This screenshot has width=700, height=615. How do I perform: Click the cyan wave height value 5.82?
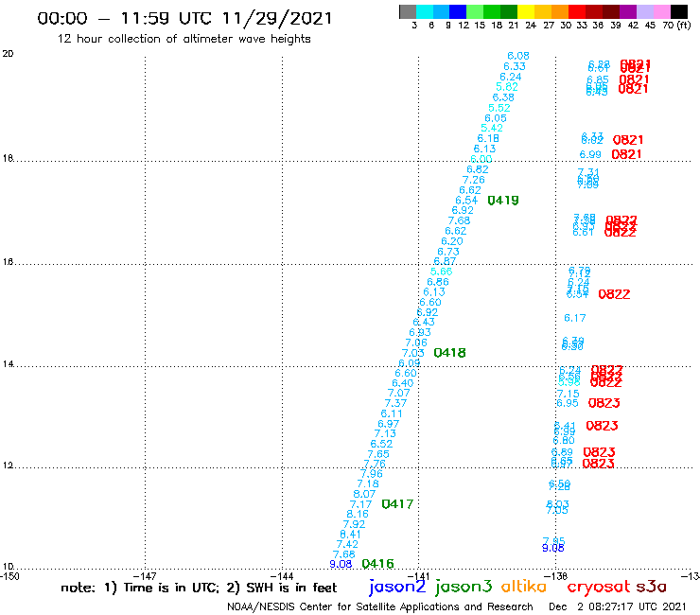coord(507,87)
